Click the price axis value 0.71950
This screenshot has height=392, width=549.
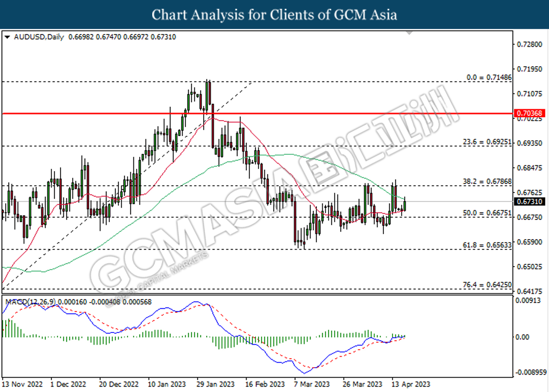529,69
